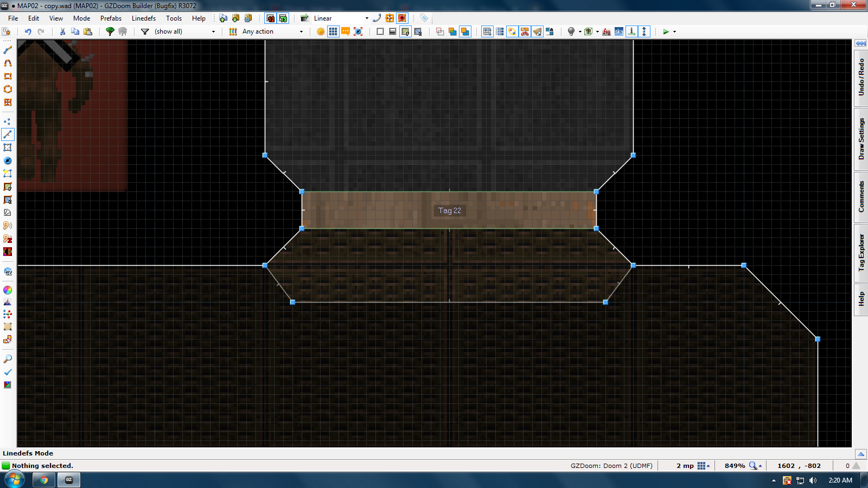The width and height of the screenshot is (868, 488).
Task: Paste from clipboard with the toolbar icon
Action: pyautogui.click(x=88, y=31)
